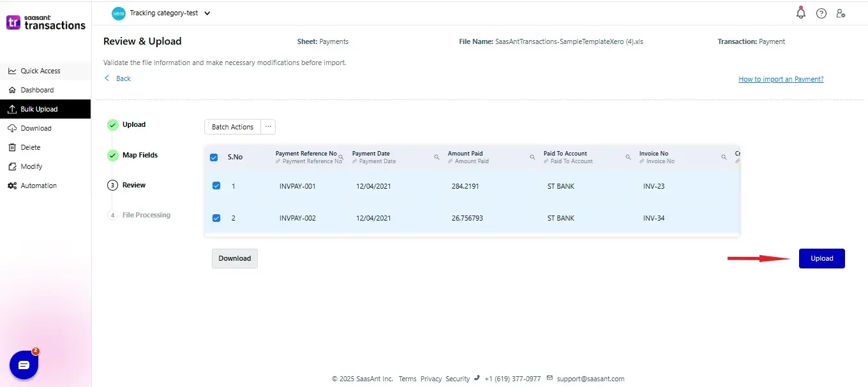Open the Delete section
Screen dimensions: 868x387
pyautogui.click(x=30, y=147)
